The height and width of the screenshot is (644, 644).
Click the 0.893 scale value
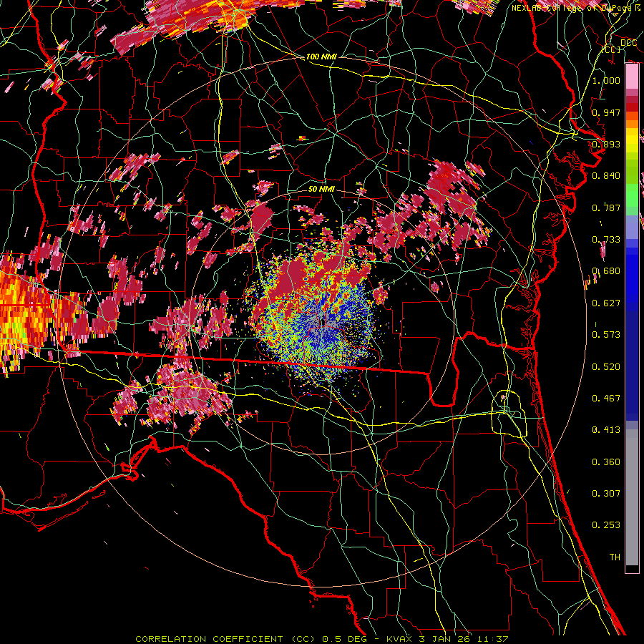click(x=606, y=144)
